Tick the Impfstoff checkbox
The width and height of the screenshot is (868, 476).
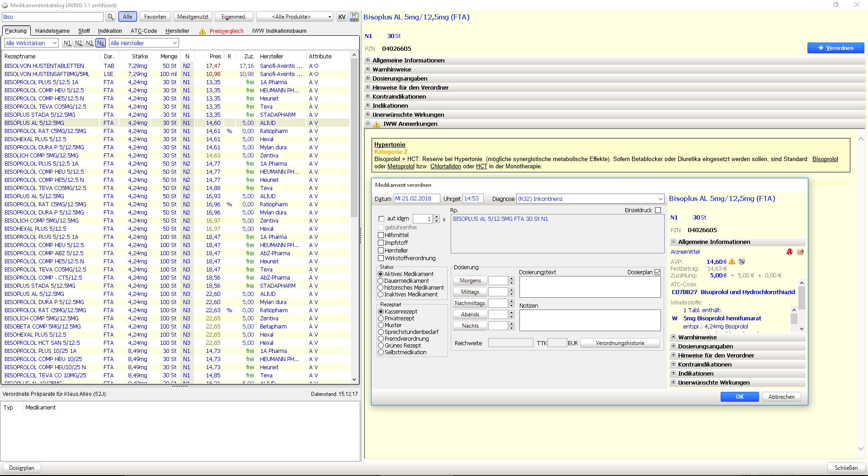pos(381,243)
